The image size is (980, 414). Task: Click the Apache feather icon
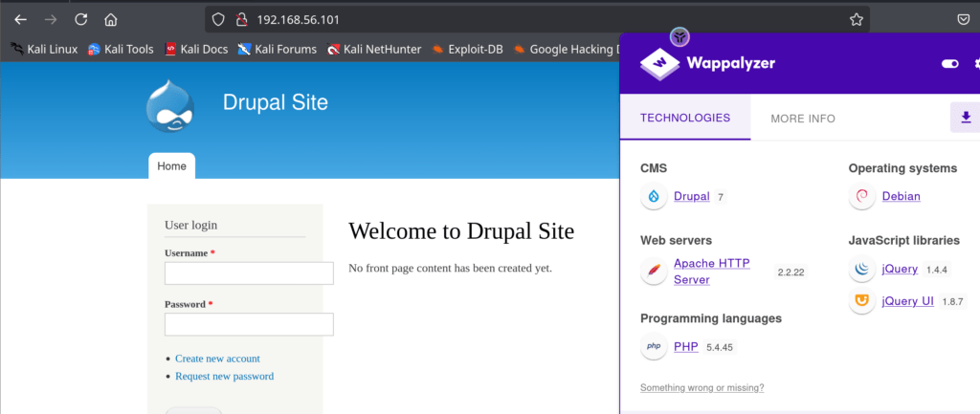point(654,272)
